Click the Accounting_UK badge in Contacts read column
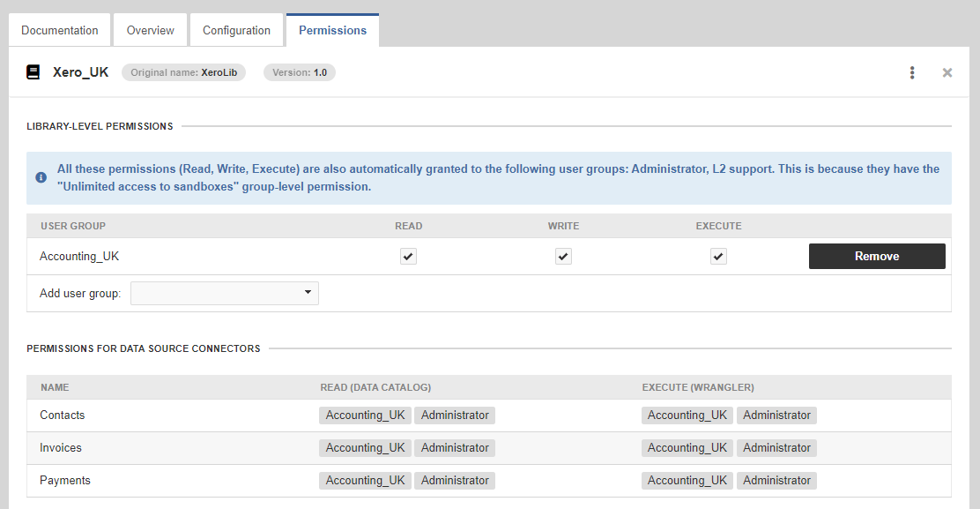This screenshot has height=509, width=980. 365,415
